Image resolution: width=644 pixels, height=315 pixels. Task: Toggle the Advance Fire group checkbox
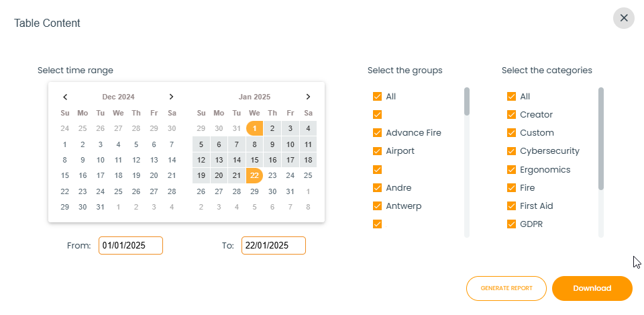click(x=377, y=133)
